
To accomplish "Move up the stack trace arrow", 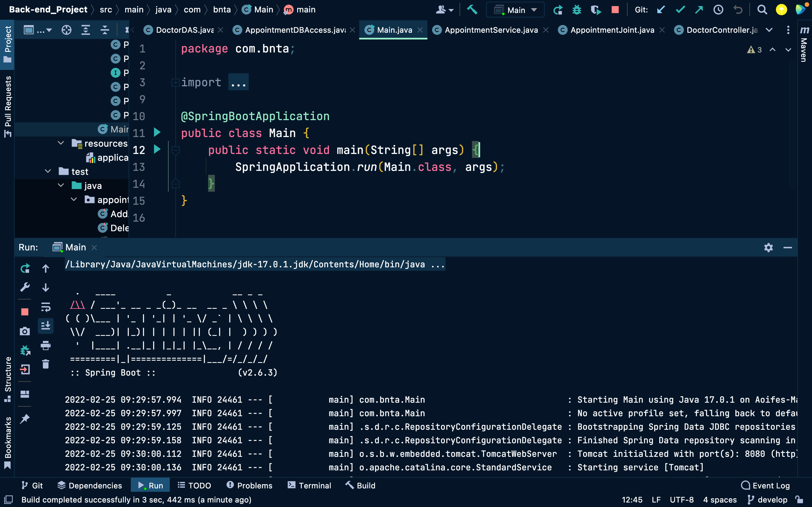I will [x=46, y=268].
